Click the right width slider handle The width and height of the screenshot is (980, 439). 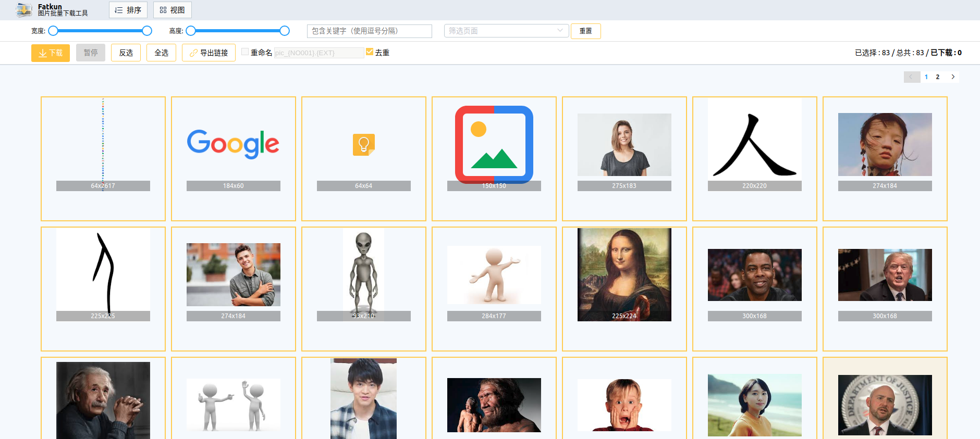click(x=147, y=31)
